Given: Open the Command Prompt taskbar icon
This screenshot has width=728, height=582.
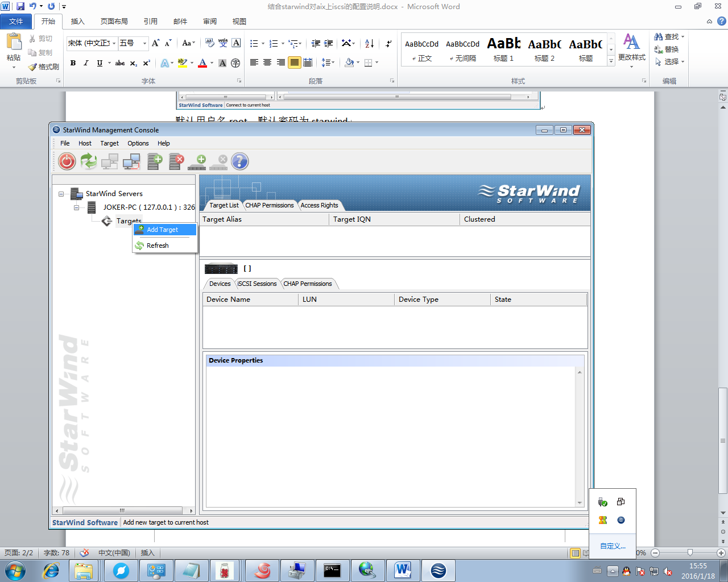Looking at the screenshot, I should coord(332,570).
